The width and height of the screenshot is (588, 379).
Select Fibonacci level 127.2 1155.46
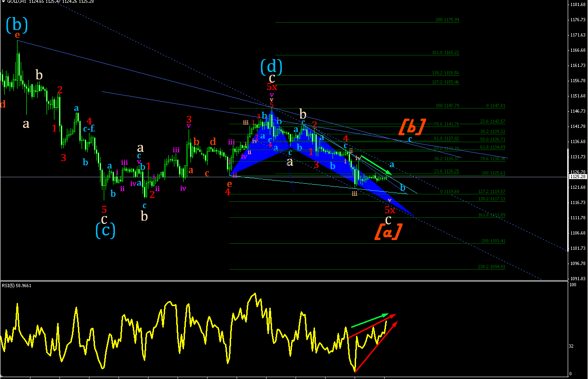coord(445,82)
